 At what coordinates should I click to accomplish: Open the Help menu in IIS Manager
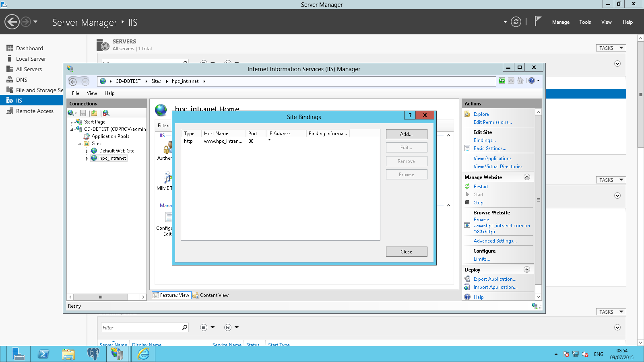click(x=109, y=93)
